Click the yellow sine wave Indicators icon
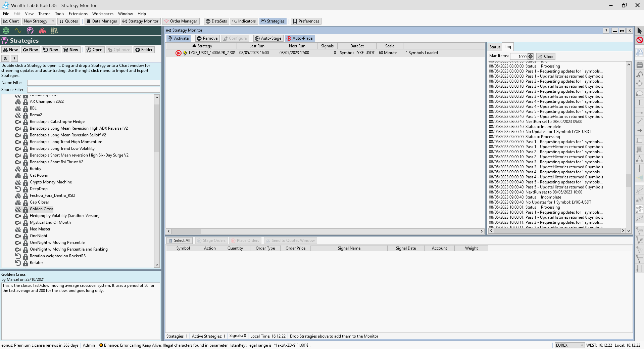Image resolution: width=644 pixels, height=349 pixels. (x=18, y=31)
